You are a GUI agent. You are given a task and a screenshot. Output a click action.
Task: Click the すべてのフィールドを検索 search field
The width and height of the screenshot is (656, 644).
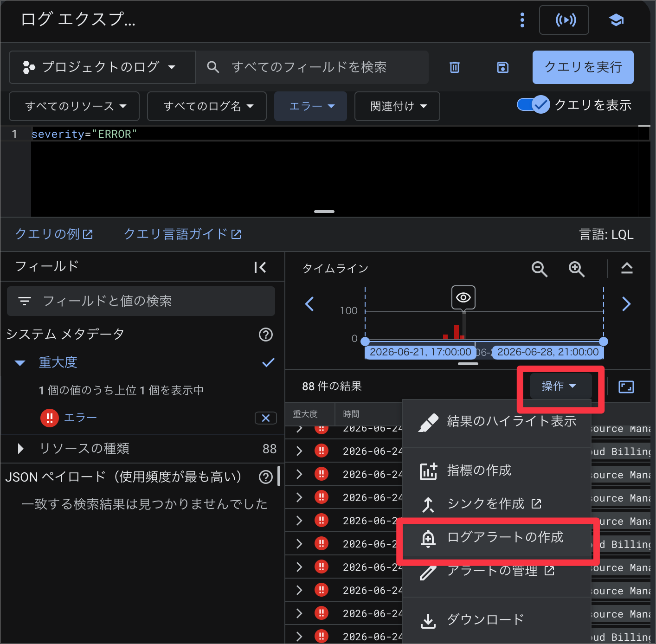(x=312, y=67)
